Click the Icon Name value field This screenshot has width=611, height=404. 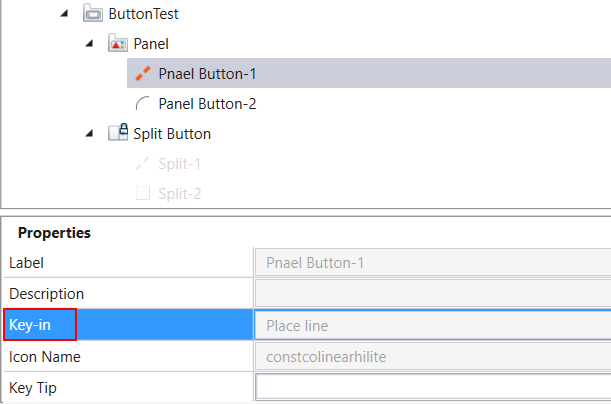point(433,355)
